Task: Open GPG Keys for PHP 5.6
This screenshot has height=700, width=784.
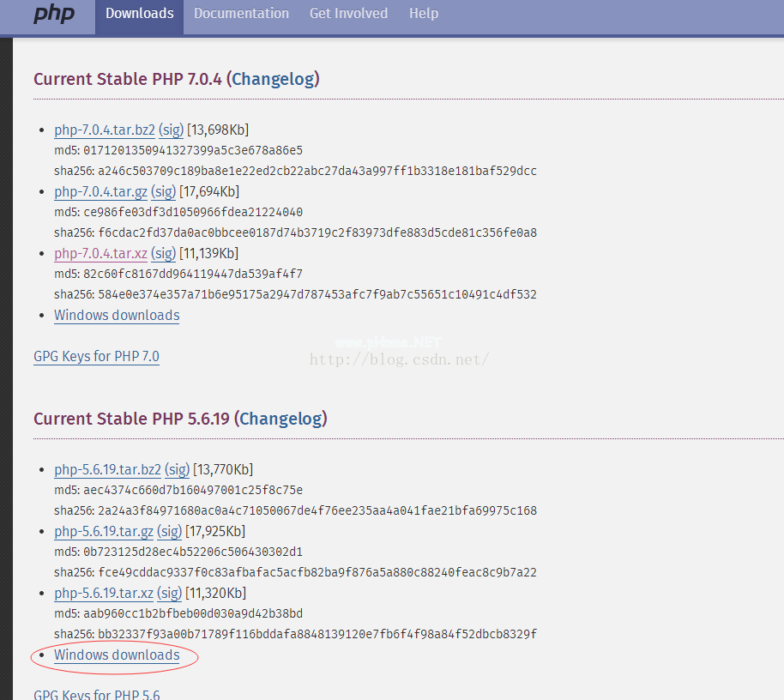Action: pos(96,695)
